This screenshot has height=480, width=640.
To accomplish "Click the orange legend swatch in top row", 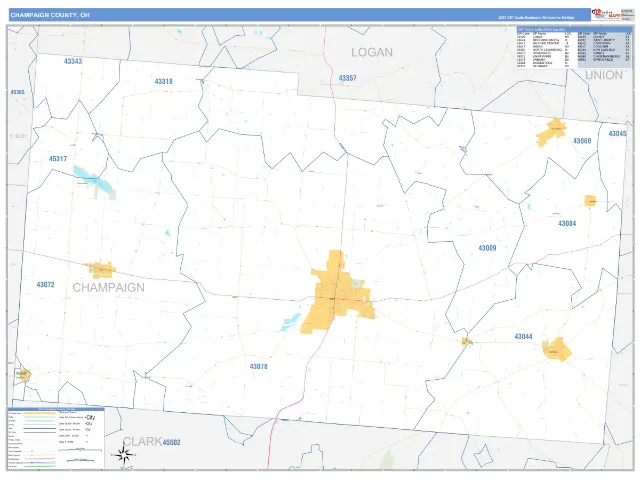I will tap(40, 413).
